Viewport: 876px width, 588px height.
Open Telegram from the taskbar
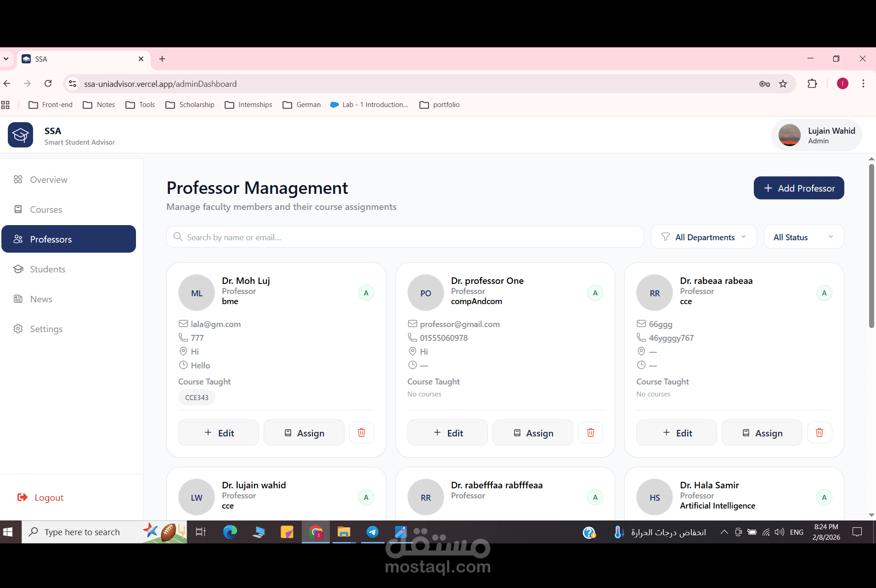point(373,532)
